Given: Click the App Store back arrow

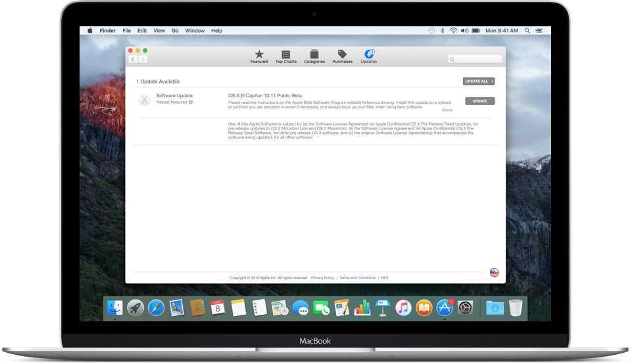Looking at the screenshot, I should click(x=133, y=60).
